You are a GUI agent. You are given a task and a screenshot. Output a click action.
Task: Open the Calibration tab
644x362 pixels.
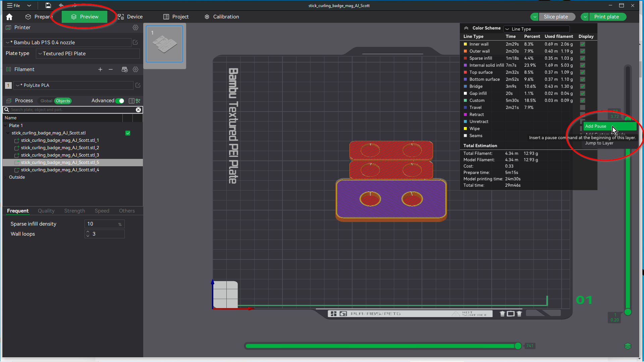[x=222, y=17]
